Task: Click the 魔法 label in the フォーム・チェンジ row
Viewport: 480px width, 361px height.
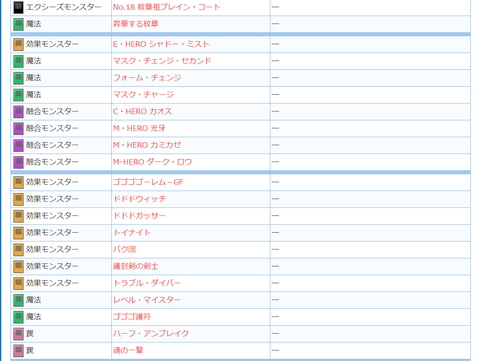Action: point(33,78)
